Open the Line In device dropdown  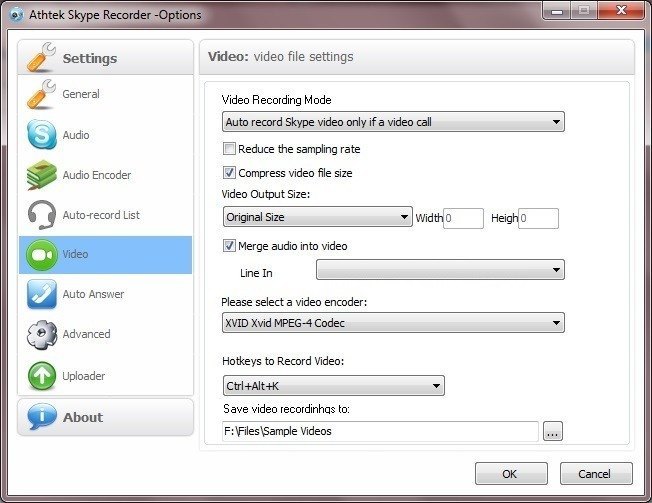[x=440, y=270]
